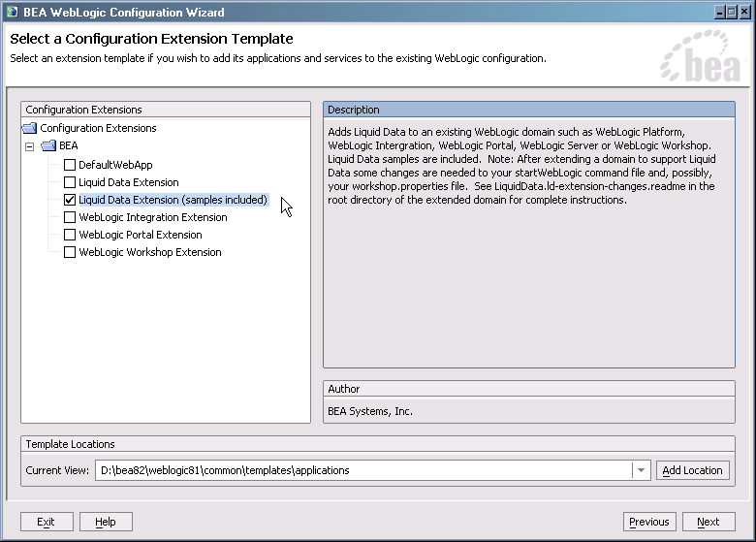Open the Current View location dropdown arrow
The image size is (756, 542).
[x=641, y=470]
